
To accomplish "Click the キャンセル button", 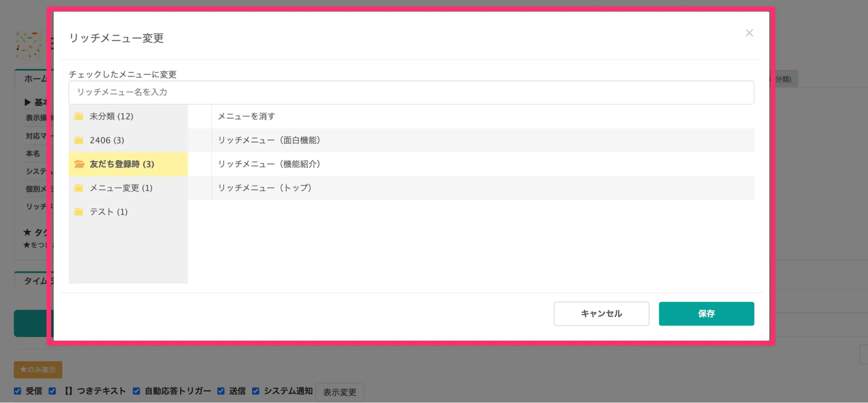I will (x=601, y=313).
